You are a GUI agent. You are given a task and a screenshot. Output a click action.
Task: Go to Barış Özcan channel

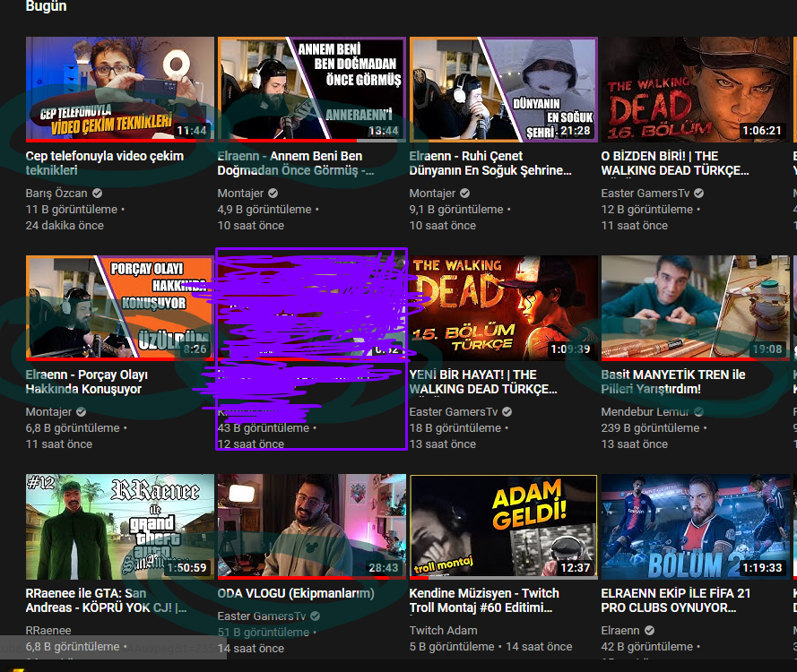click(56, 193)
